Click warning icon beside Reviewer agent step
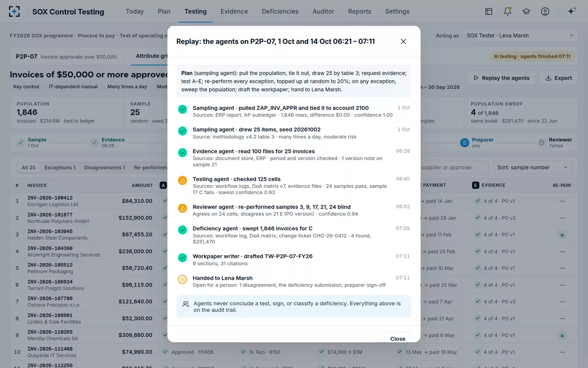Viewport: 588px width, 368px height. [x=183, y=208]
